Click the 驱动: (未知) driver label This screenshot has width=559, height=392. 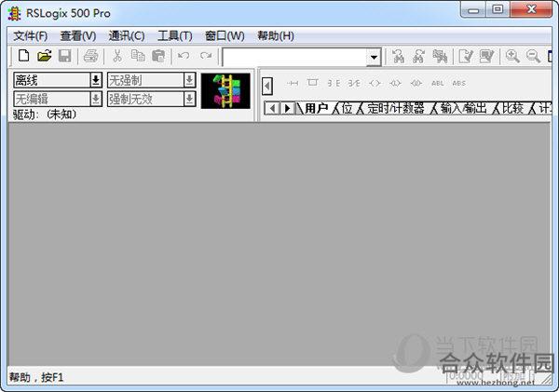click(45, 115)
